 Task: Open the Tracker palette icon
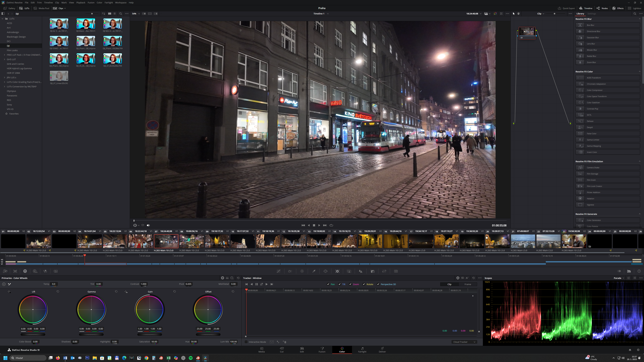[337, 271]
